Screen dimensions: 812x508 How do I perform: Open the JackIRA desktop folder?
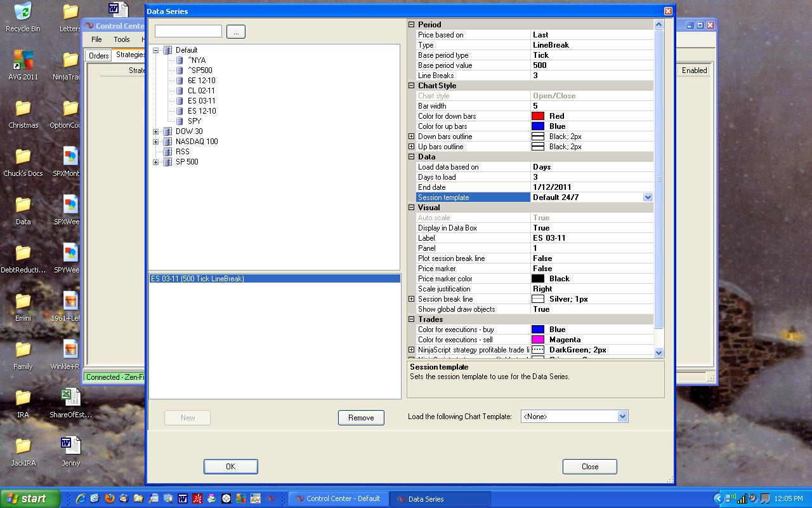click(x=23, y=451)
